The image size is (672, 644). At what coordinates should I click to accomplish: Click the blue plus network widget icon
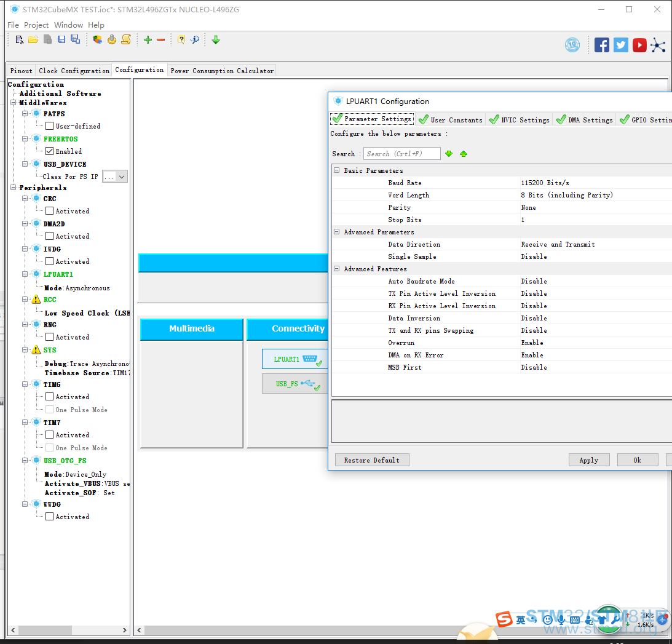662,619
